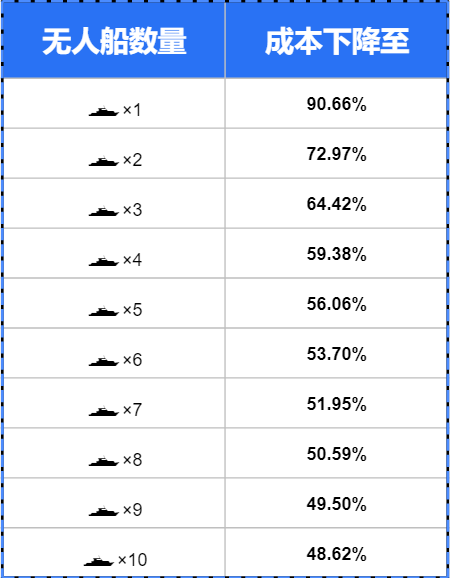
Task: Click the ship icon beside ×10
Action: (x=99, y=561)
